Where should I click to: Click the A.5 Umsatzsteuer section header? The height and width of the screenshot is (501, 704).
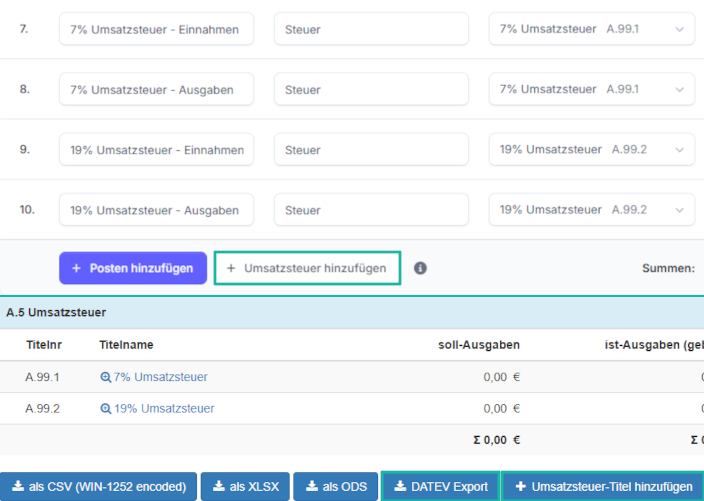(x=352, y=312)
